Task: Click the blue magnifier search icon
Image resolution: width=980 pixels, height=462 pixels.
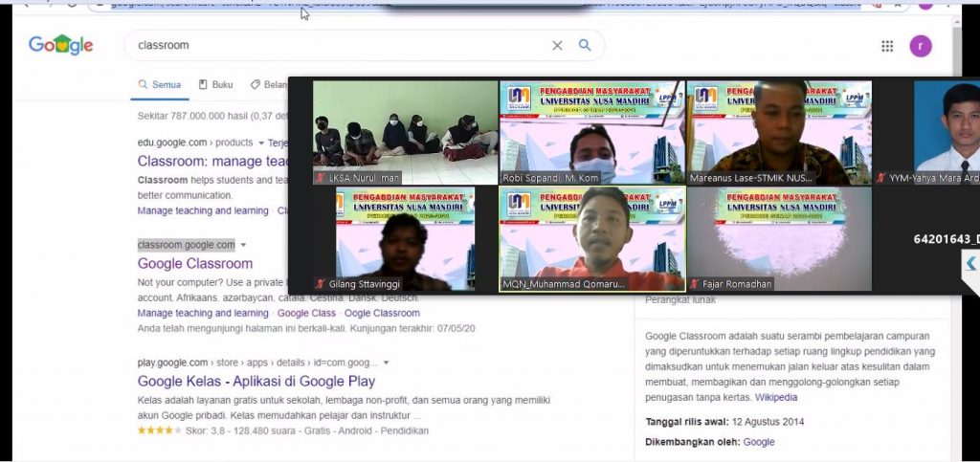Action: [585, 45]
